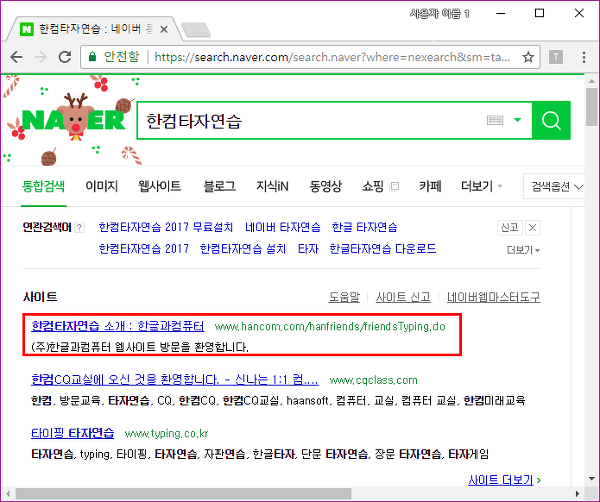Click the www.cqclass.com URL
Screen dimensions: 600x502
pyautogui.click(x=373, y=380)
